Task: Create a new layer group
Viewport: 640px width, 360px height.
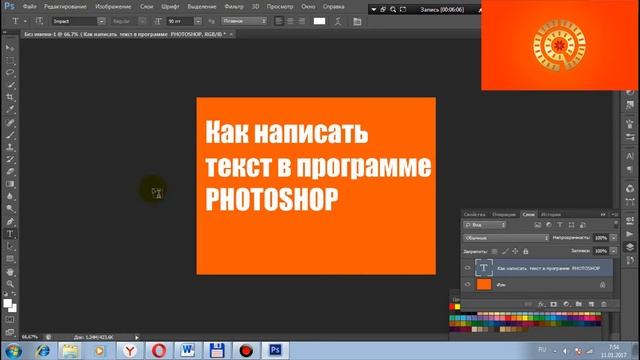Action: click(579, 304)
